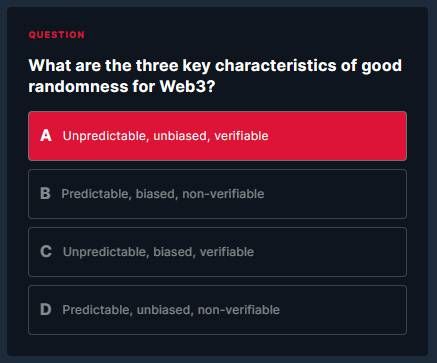Screen dimensions: 437x363
Task: Click the question heading about good randomness
Action: 215,76
